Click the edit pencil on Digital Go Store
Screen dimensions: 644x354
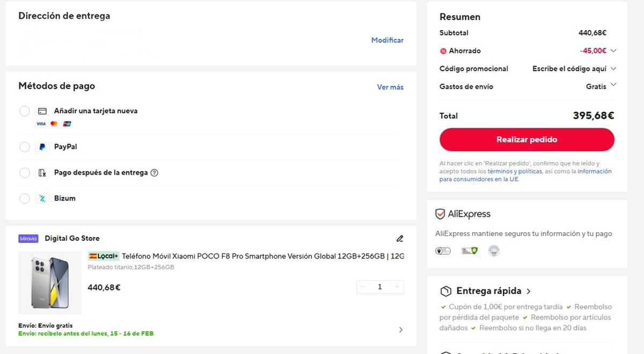click(399, 238)
